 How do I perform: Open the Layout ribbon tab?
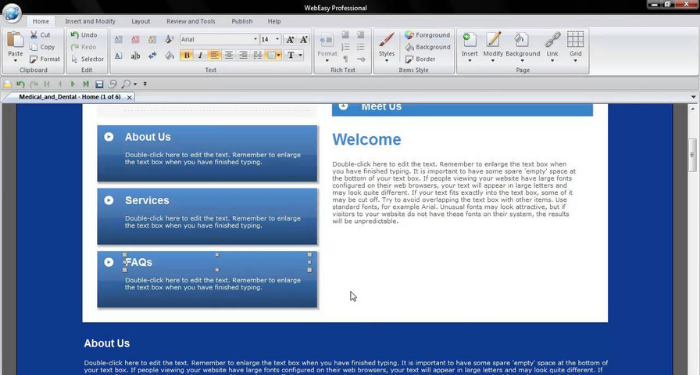[x=141, y=21]
